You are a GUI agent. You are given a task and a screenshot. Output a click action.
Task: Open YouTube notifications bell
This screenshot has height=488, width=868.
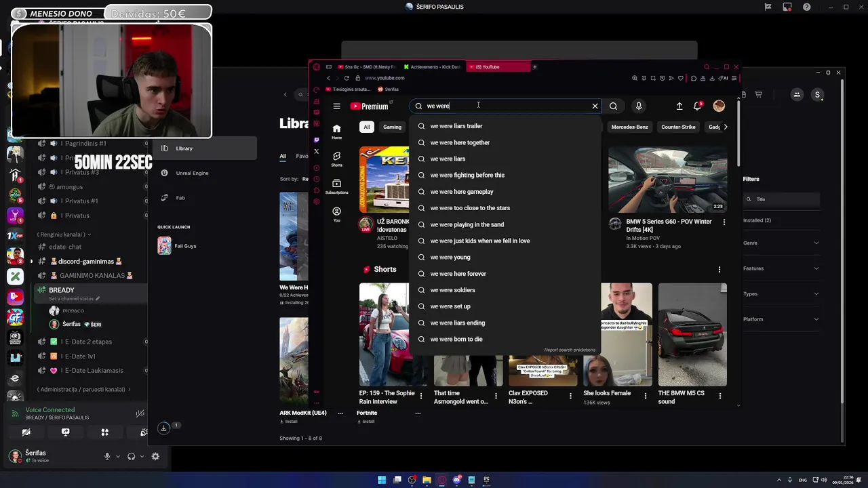(x=698, y=106)
